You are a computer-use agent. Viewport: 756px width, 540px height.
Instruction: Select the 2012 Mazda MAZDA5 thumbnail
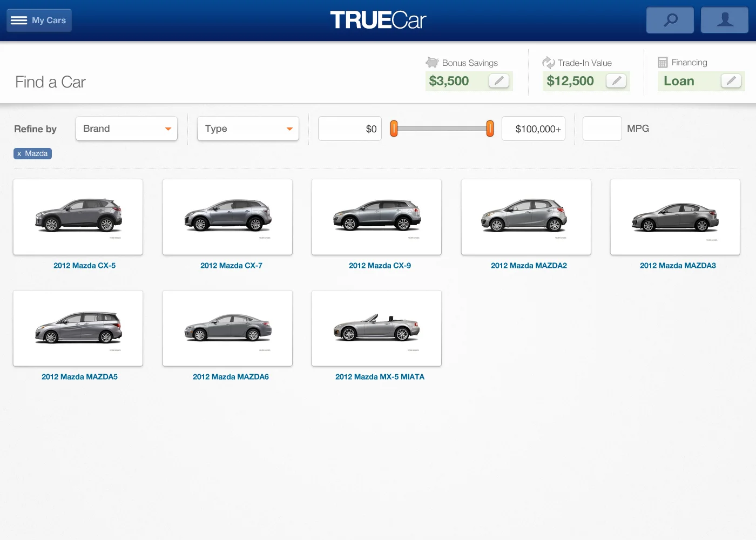(78, 328)
